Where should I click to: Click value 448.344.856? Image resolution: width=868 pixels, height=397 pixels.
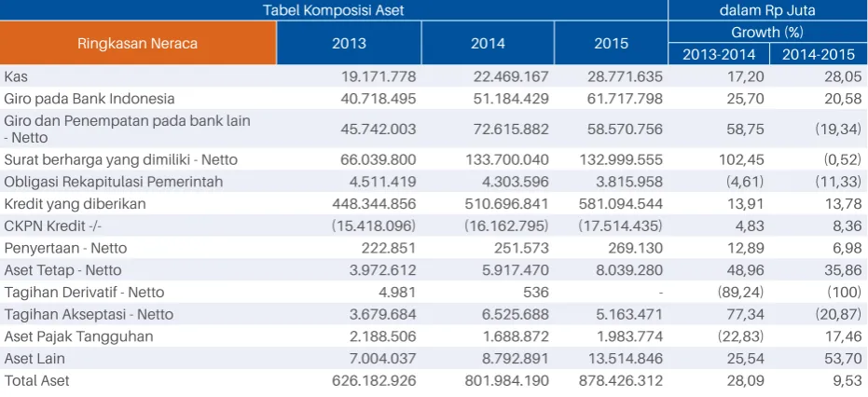coord(374,204)
